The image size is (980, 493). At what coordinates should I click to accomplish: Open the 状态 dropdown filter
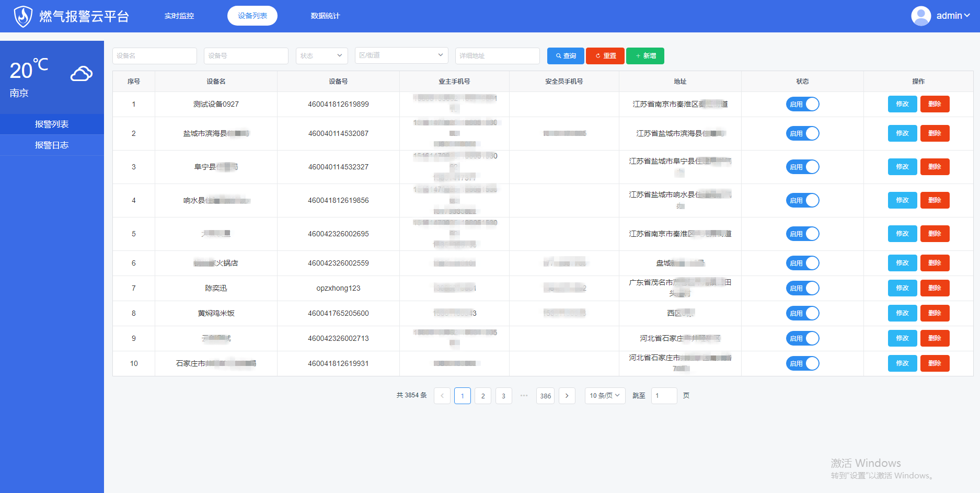click(x=321, y=56)
